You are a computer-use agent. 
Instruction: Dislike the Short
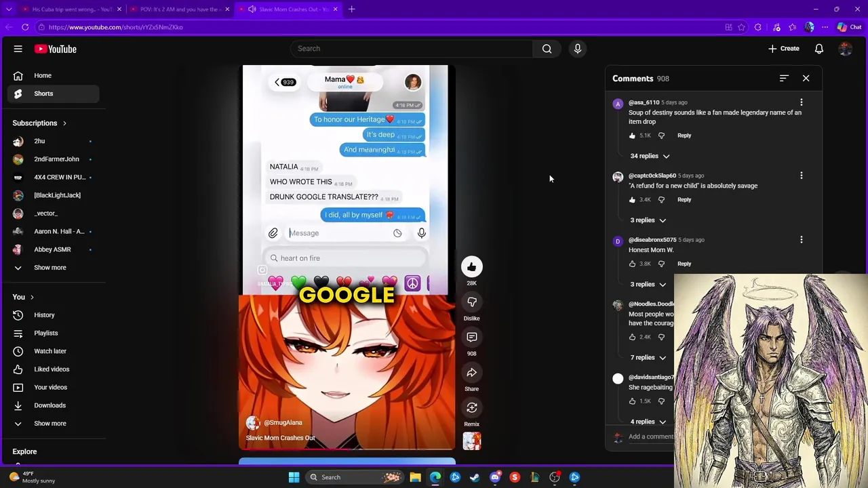472,302
